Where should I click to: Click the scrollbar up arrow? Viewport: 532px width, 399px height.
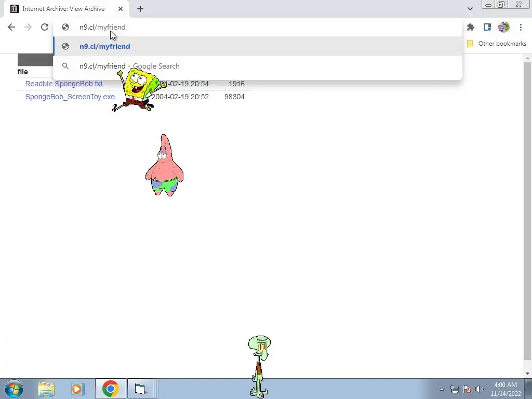pos(527,58)
